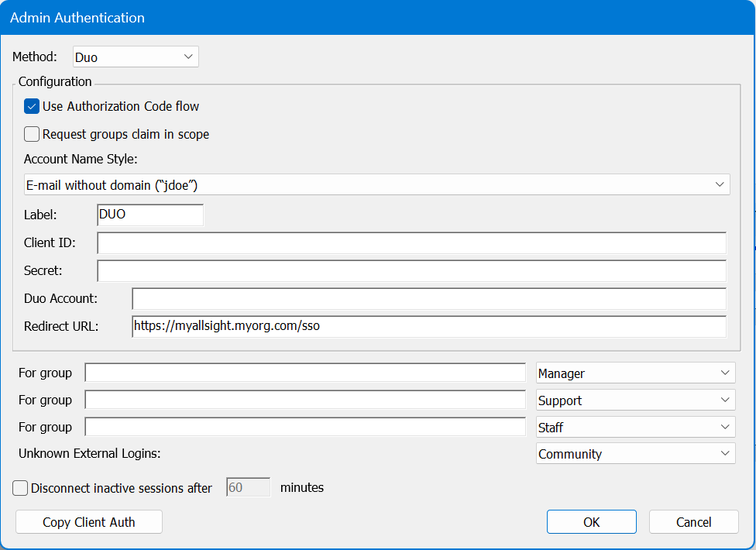
Task: Focus the Secret input field
Action: [x=411, y=271]
